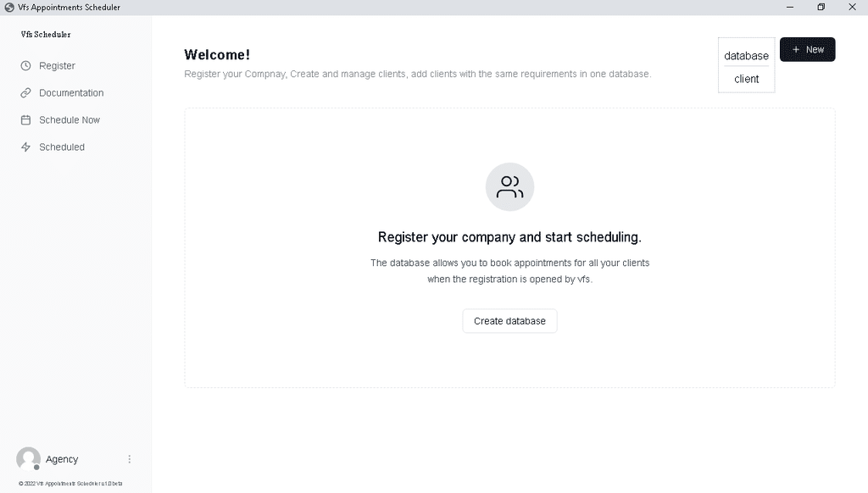
Task: Open the Scheduled section
Action: pyautogui.click(x=61, y=147)
